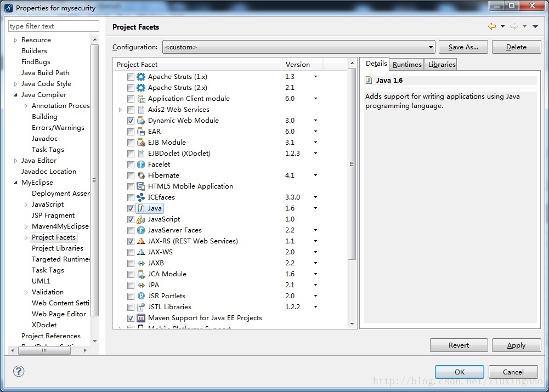This screenshot has height=392, width=549.
Task: Click the Hibernate facet icon
Action: tap(141, 175)
